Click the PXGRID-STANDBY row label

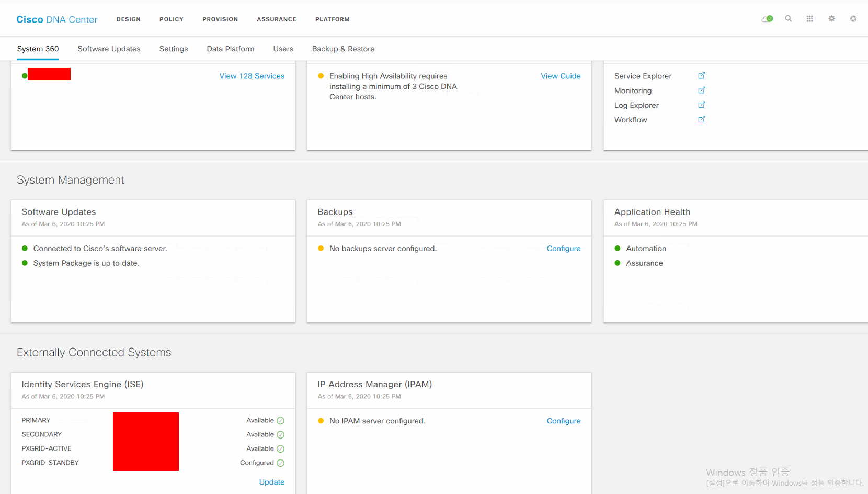[x=50, y=463]
